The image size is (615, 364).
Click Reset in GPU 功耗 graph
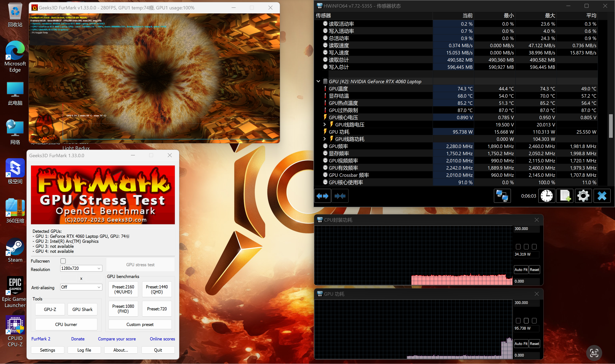[535, 344]
